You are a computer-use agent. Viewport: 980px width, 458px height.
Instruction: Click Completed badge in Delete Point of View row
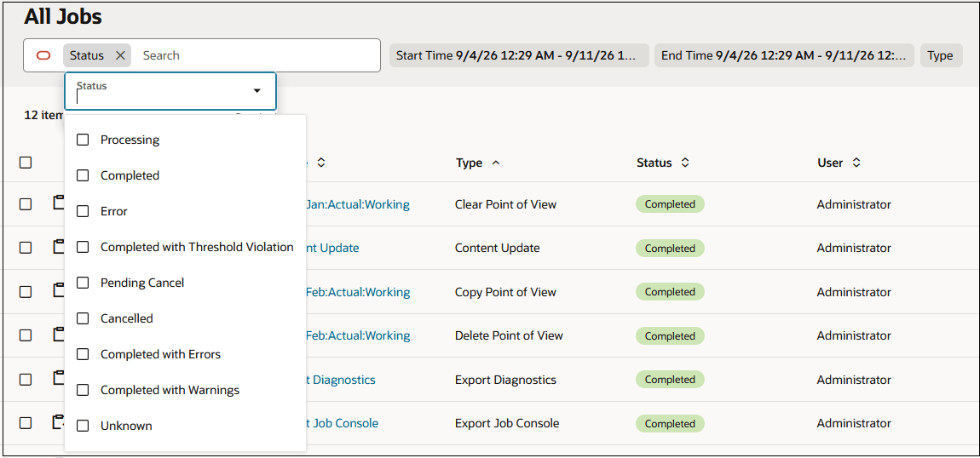click(x=670, y=335)
